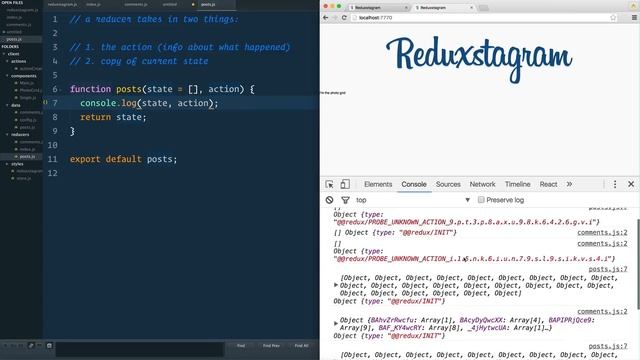Enable the Preserve log checkbox

click(481, 200)
